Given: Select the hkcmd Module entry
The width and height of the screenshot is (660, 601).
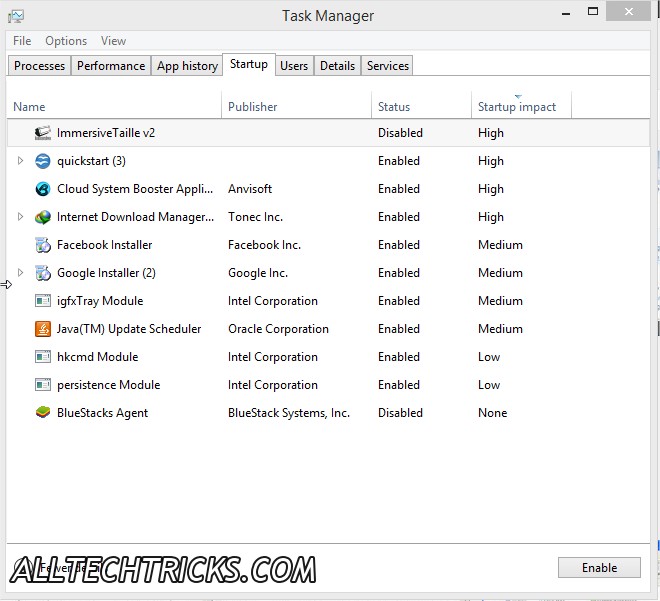Looking at the screenshot, I should tap(98, 357).
